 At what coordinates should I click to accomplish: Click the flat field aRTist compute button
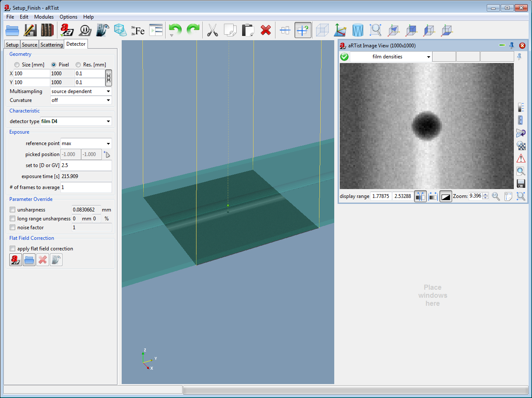click(16, 260)
